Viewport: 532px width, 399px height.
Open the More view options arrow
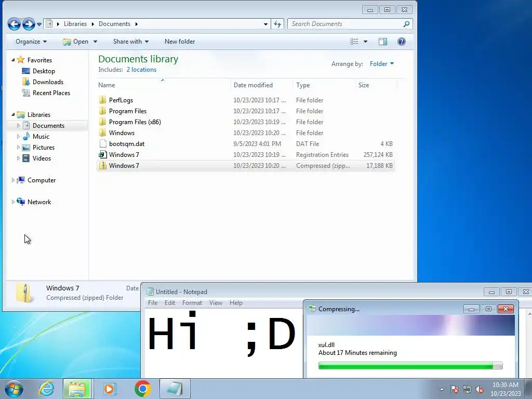click(365, 42)
